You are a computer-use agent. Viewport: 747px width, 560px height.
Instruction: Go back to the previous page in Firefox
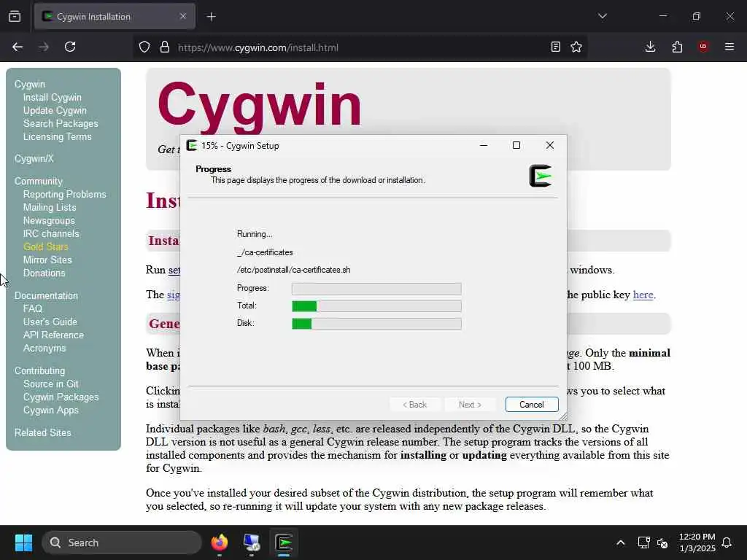(x=18, y=47)
